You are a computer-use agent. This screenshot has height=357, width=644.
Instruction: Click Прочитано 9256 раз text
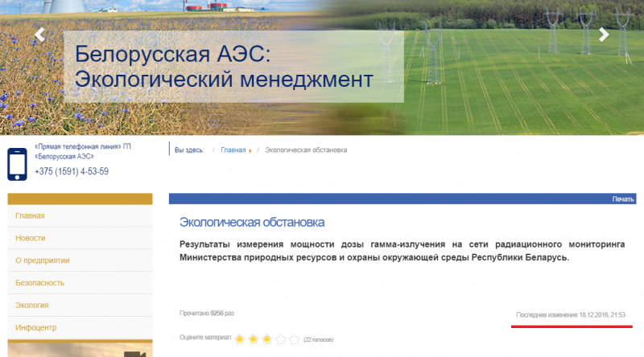(207, 314)
